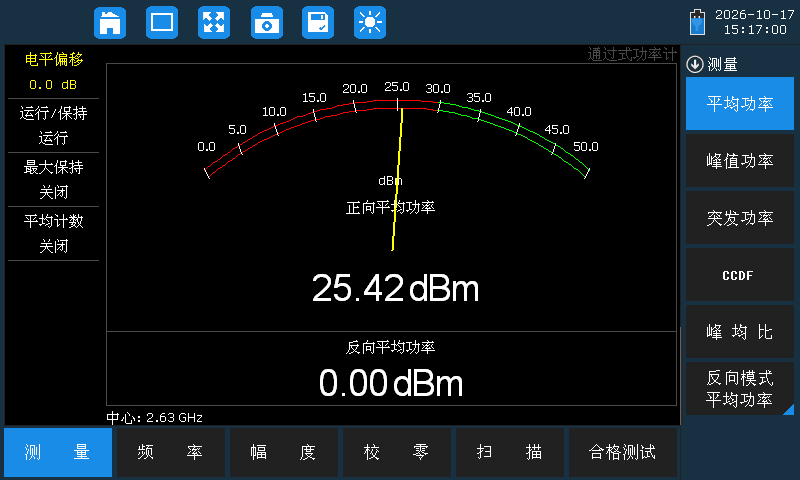
Task: Click the 50.0 scale mark label
Action: point(586,147)
